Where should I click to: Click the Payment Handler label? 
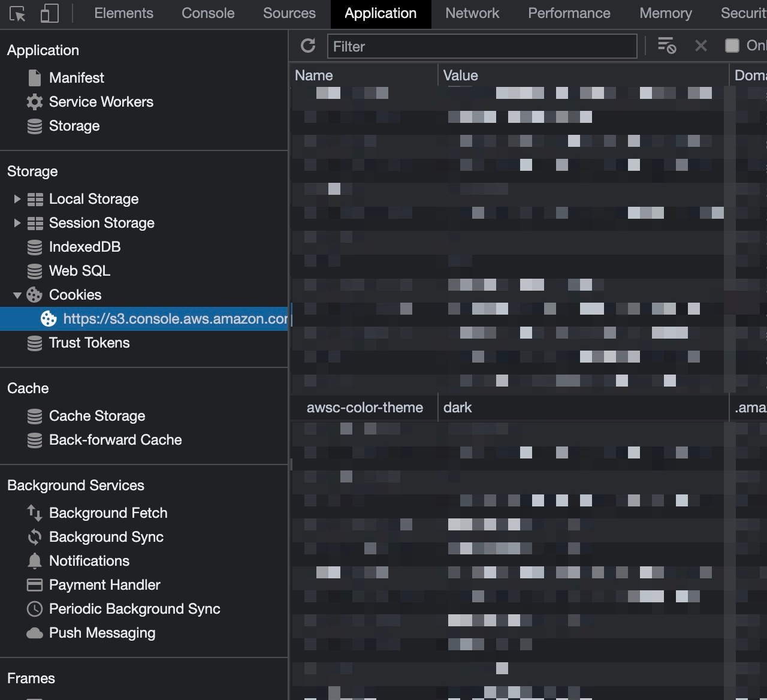tap(105, 585)
